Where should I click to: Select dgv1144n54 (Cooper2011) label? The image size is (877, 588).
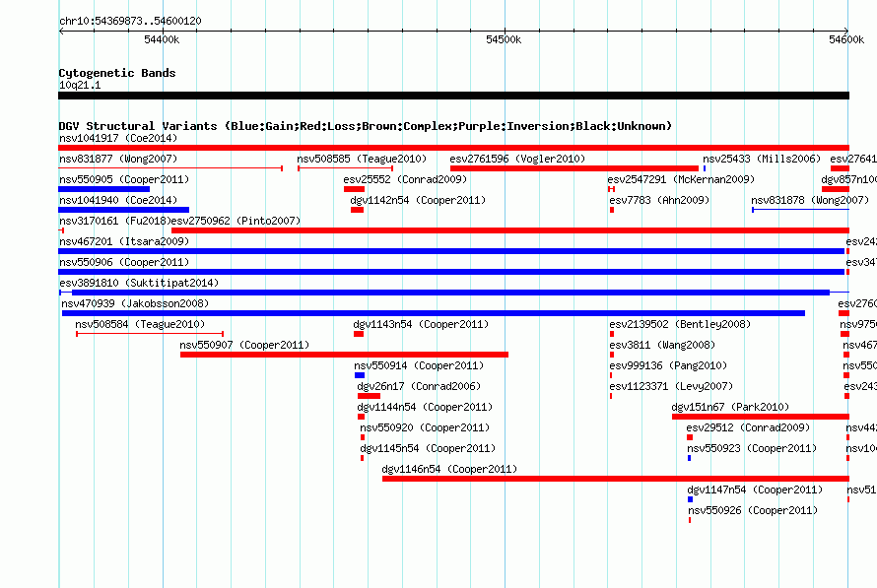coord(425,407)
